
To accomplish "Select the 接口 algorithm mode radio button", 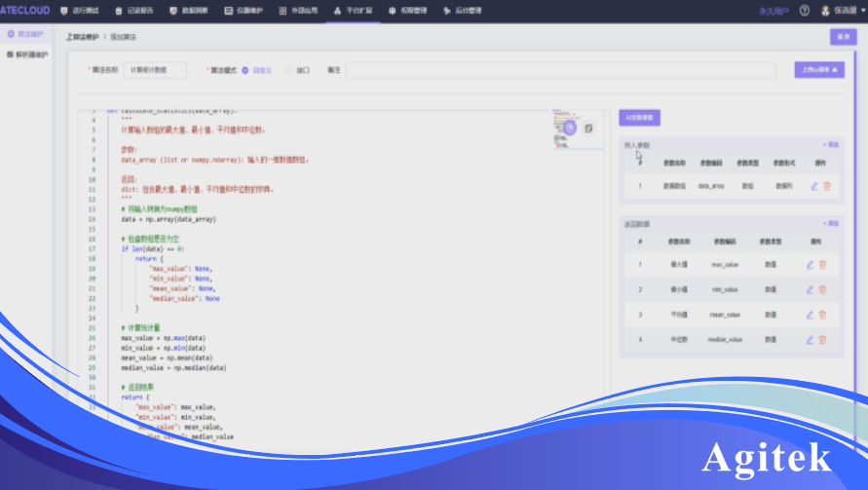I will [x=288, y=70].
